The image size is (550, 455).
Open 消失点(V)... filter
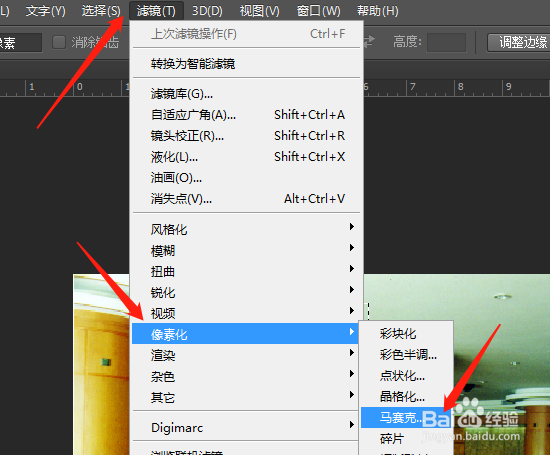[x=246, y=199]
